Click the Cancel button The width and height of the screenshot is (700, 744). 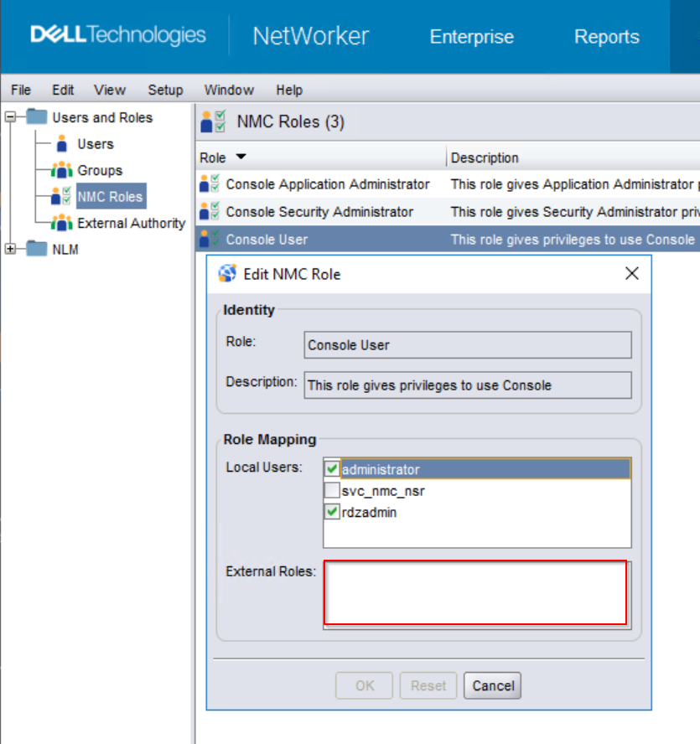492,685
